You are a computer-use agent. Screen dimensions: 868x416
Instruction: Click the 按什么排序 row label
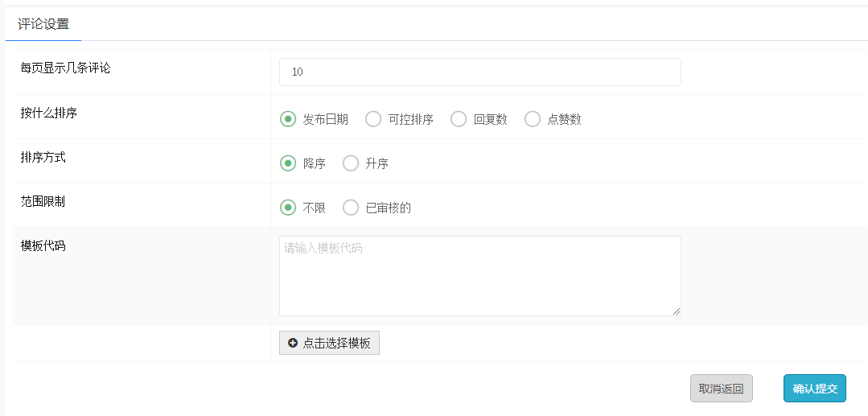coord(48,113)
